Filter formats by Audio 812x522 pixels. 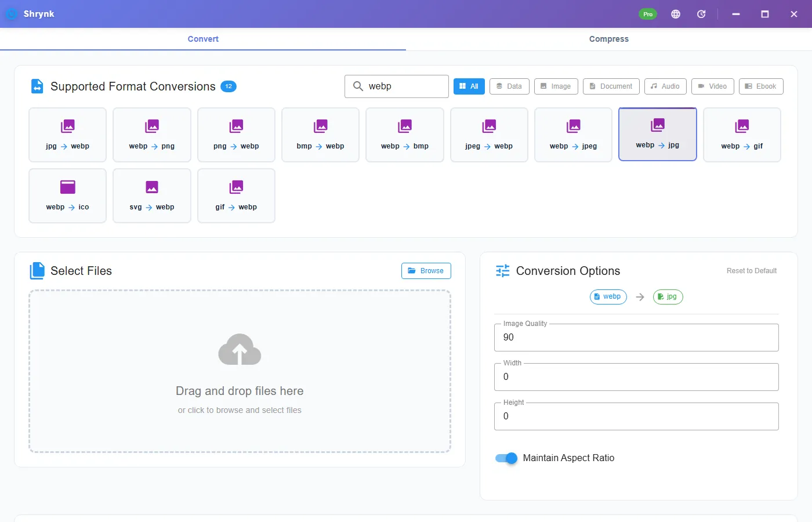pos(665,86)
